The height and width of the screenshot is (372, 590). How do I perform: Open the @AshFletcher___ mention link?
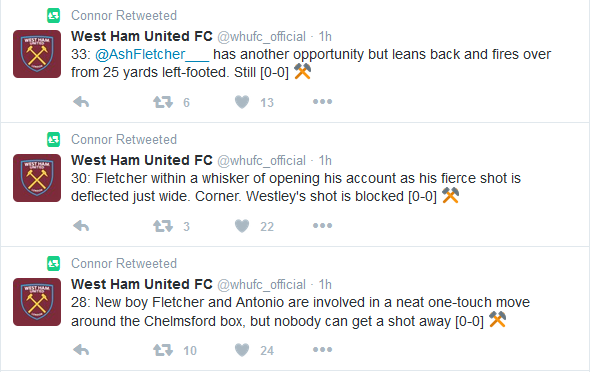(x=152, y=55)
